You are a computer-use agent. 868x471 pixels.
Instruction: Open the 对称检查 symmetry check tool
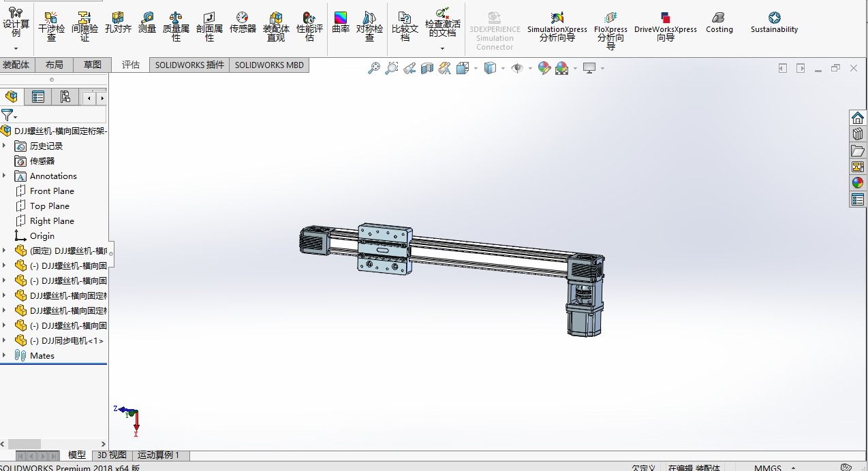tap(369, 27)
